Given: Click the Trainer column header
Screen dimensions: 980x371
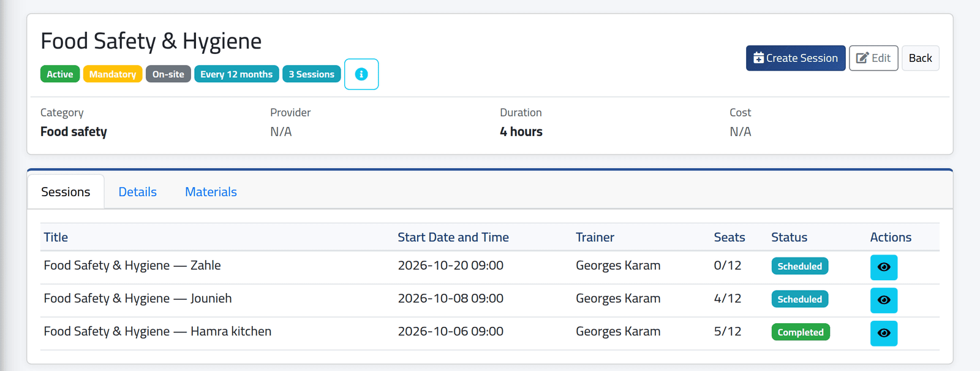Looking at the screenshot, I should (x=595, y=237).
